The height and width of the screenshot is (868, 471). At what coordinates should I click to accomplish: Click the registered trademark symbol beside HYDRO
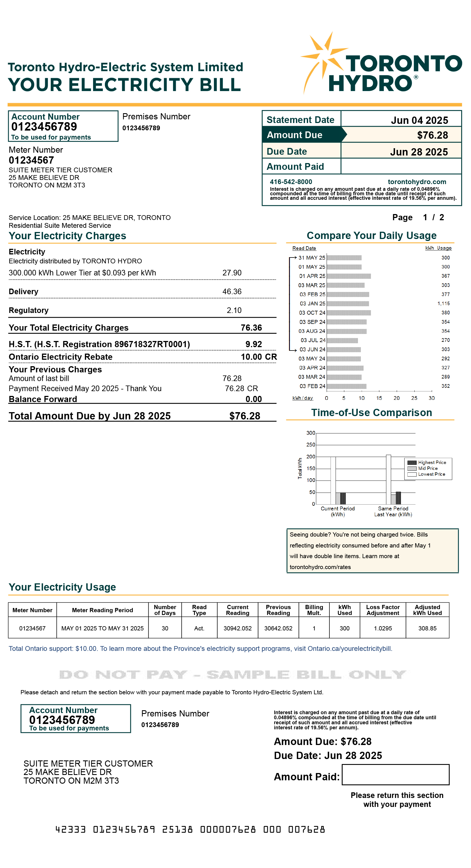click(x=416, y=77)
